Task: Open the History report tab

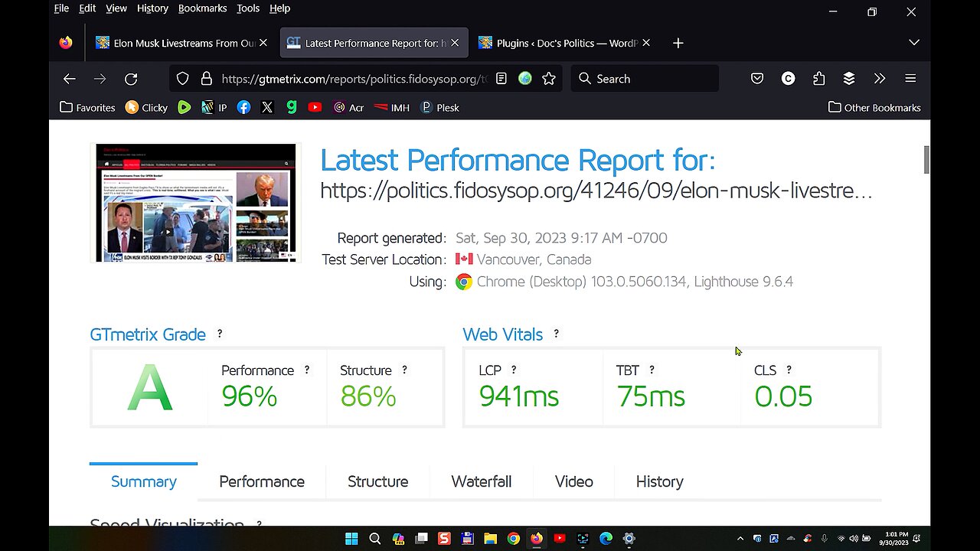Action: coord(660,481)
